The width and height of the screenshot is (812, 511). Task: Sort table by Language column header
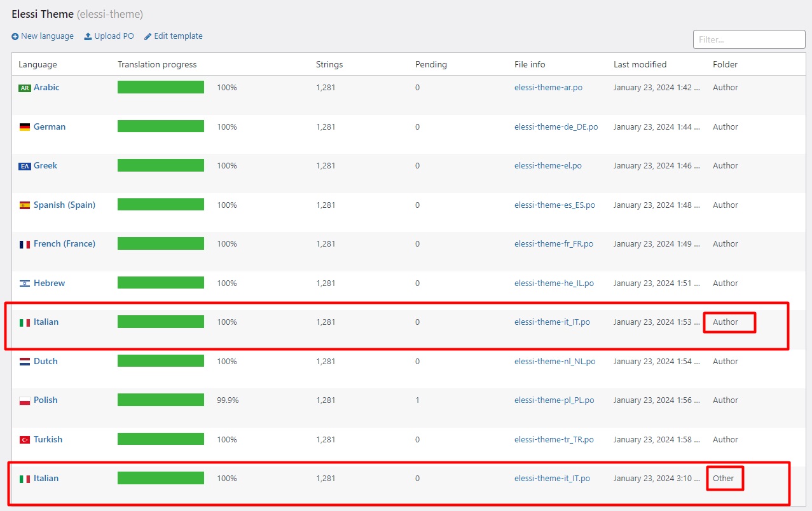(38, 64)
